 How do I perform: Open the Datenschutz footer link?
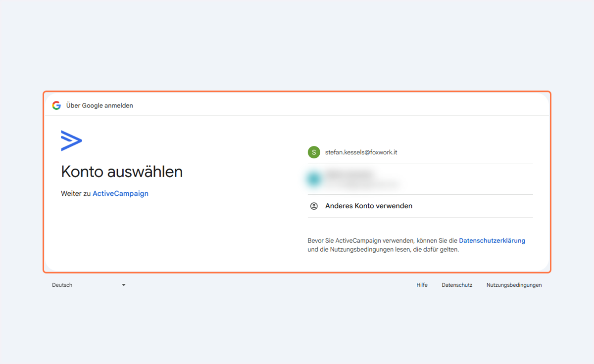(457, 285)
